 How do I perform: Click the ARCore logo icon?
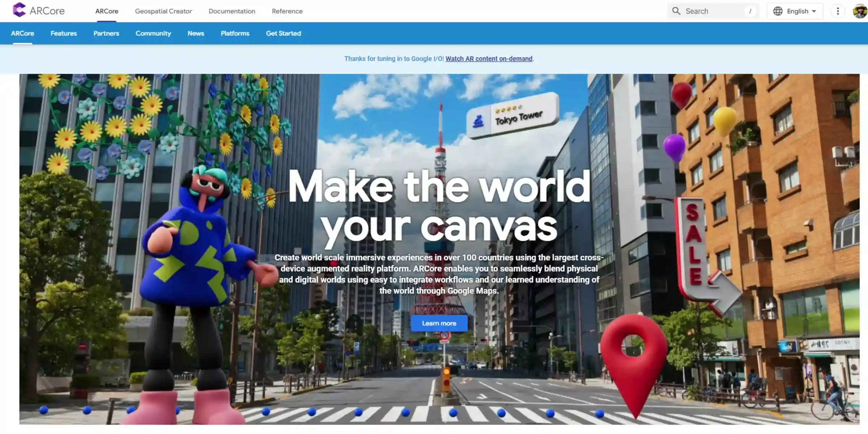pos(19,10)
